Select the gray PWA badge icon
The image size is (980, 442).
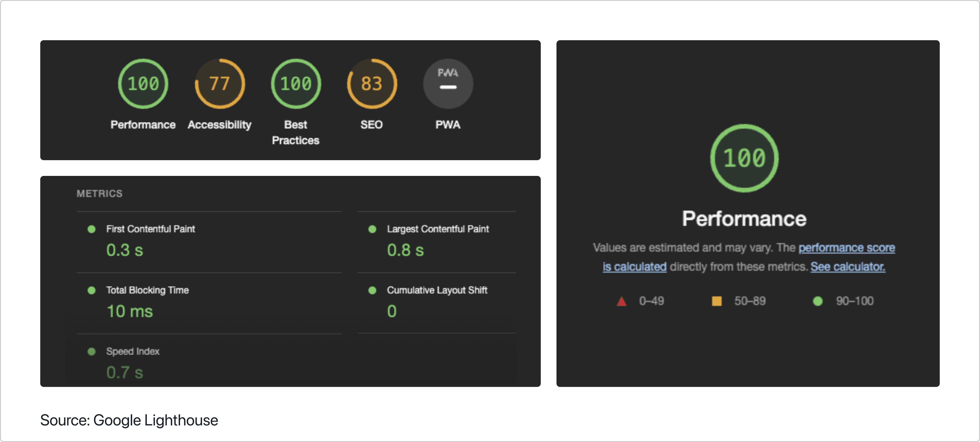pyautogui.click(x=448, y=84)
